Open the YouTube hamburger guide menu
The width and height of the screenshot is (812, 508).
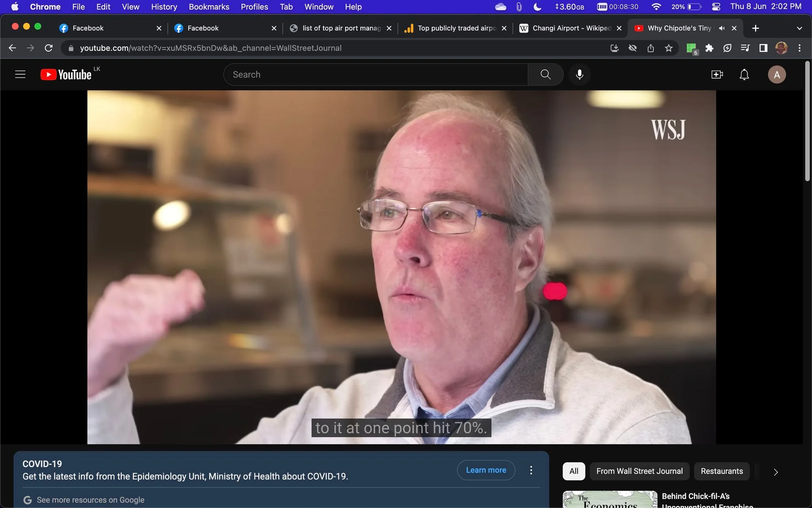pos(20,75)
